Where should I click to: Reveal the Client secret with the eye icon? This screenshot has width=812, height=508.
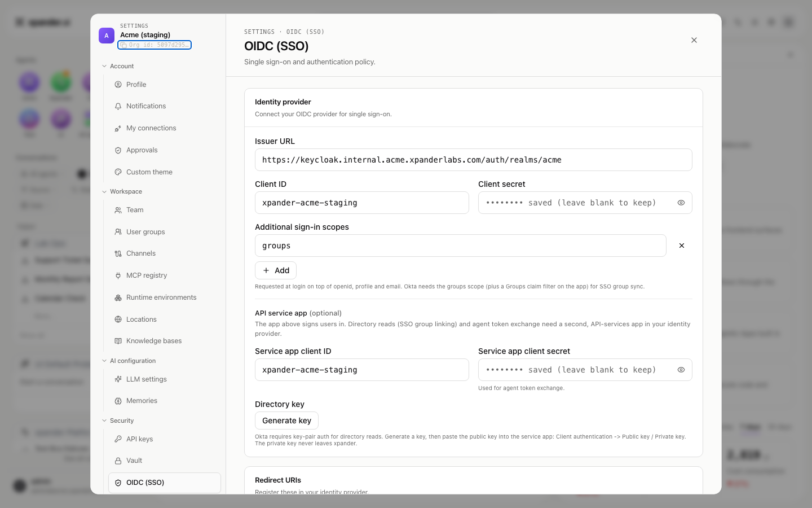click(x=681, y=203)
